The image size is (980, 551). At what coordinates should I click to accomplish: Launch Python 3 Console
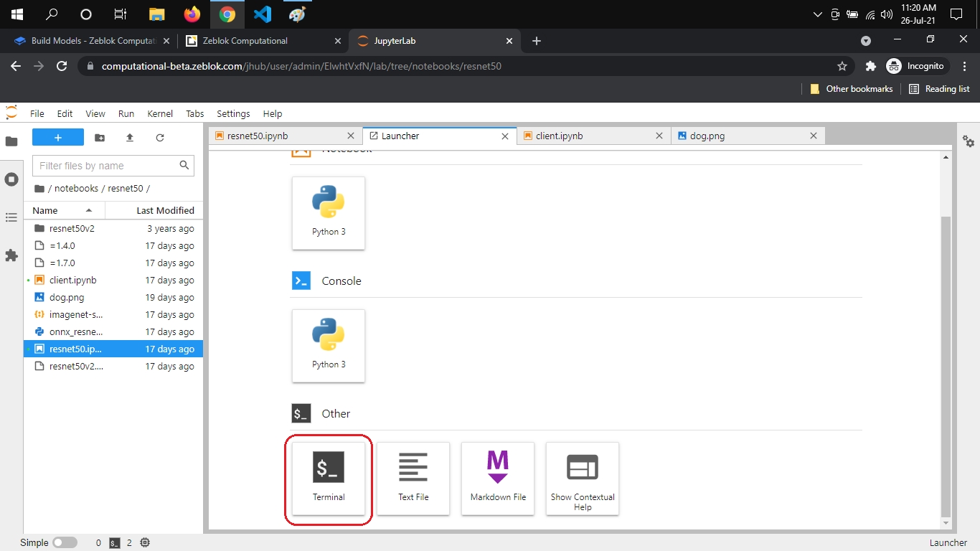(329, 345)
